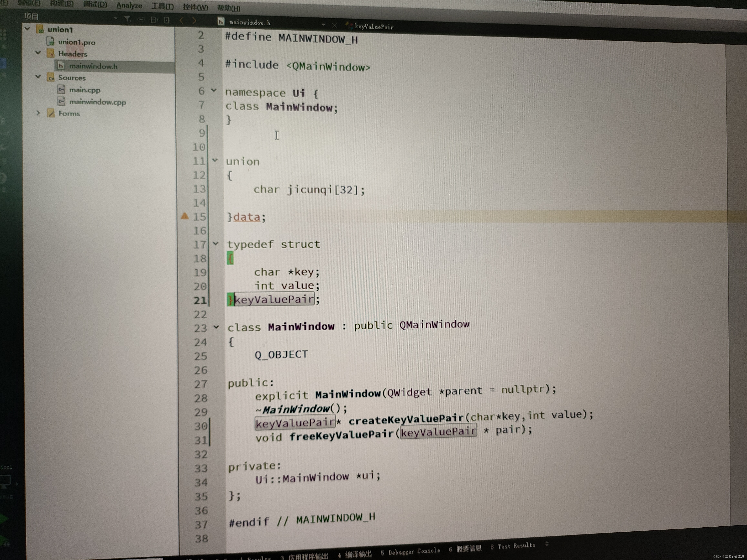Expand the Headers folder
747x560 pixels.
(x=37, y=54)
